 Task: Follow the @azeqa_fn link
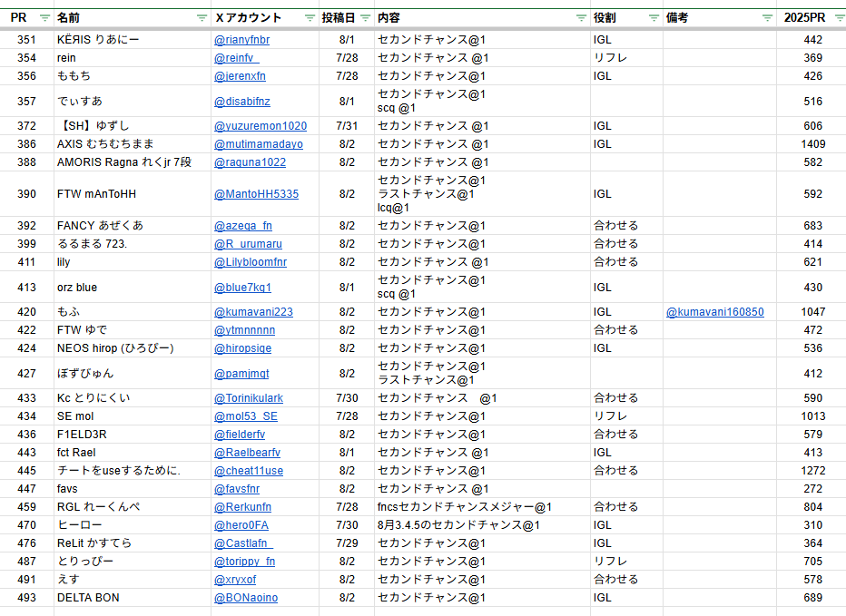(x=242, y=226)
